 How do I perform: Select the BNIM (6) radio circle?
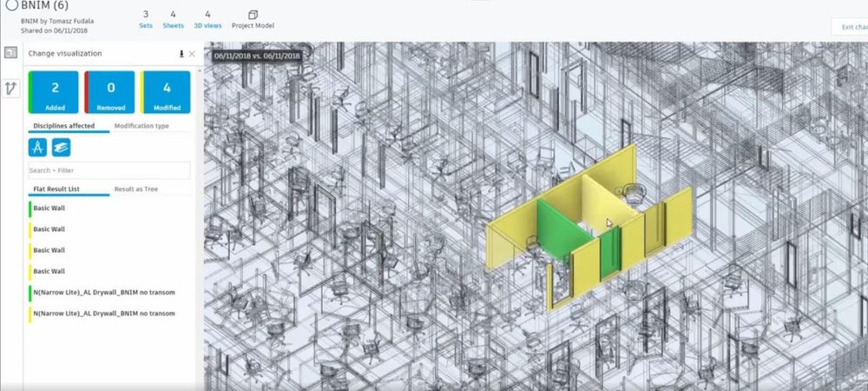pos(11,5)
